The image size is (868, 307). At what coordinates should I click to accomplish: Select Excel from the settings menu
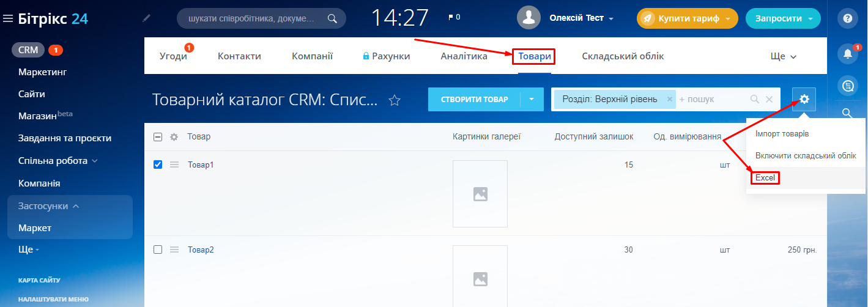click(x=765, y=178)
